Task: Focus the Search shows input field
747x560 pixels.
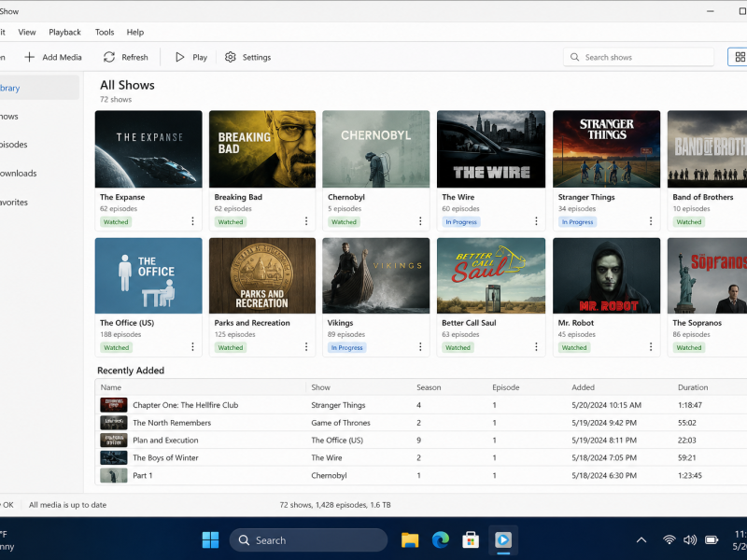Action: 639,57
